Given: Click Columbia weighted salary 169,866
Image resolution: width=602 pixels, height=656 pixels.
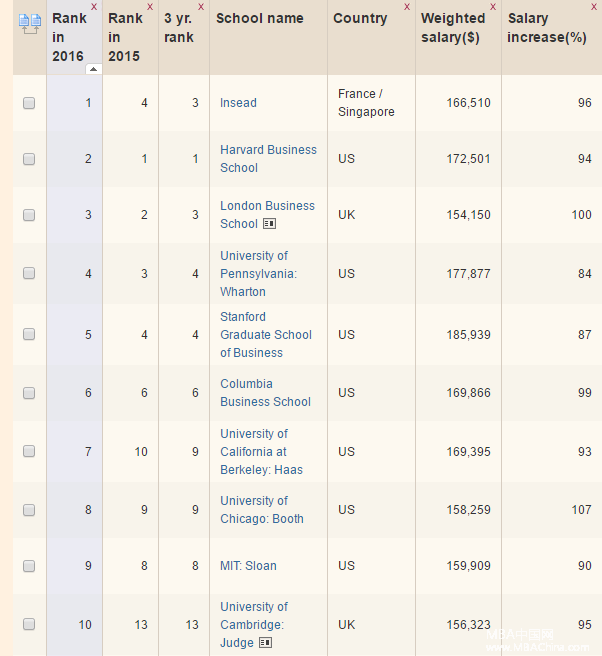Looking at the screenshot, I should click(x=468, y=393).
